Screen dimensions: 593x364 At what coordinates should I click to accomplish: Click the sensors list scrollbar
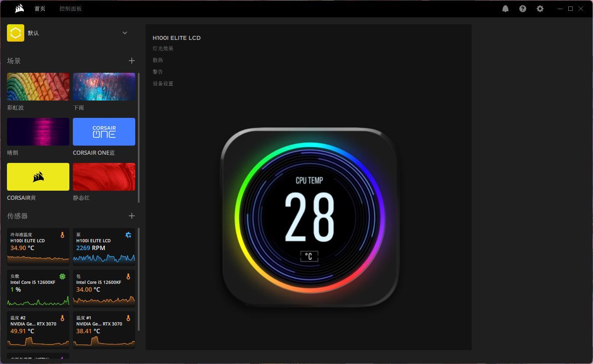[139, 279]
